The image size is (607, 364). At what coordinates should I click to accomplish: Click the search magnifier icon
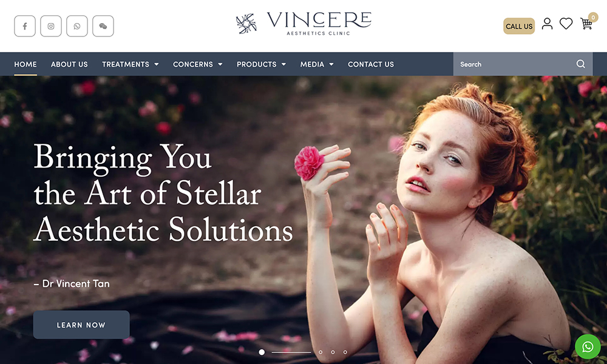(581, 64)
